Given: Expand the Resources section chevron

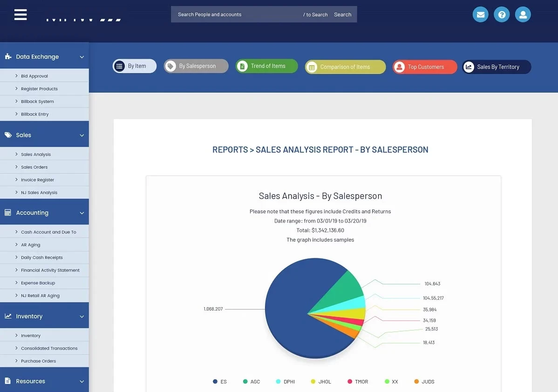Looking at the screenshot, I should coord(82,381).
